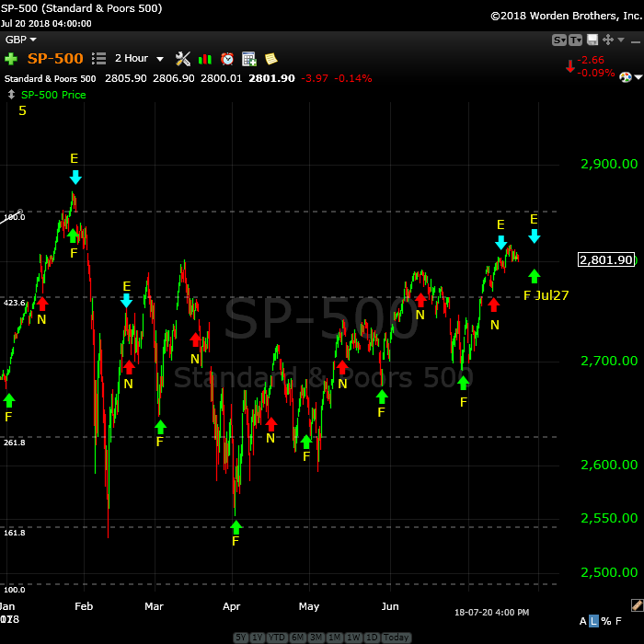Zoom chart to 5Y range
This screenshot has height=644, width=644.
[241, 637]
